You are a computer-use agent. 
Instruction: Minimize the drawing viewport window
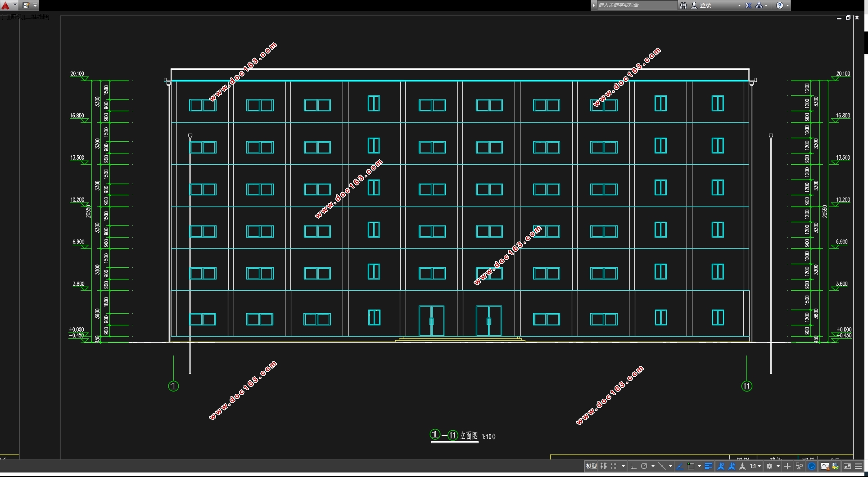pyautogui.click(x=839, y=18)
